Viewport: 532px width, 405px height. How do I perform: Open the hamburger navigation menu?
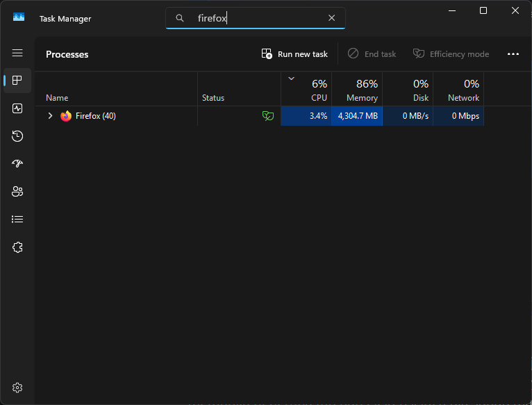click(17, 53)
